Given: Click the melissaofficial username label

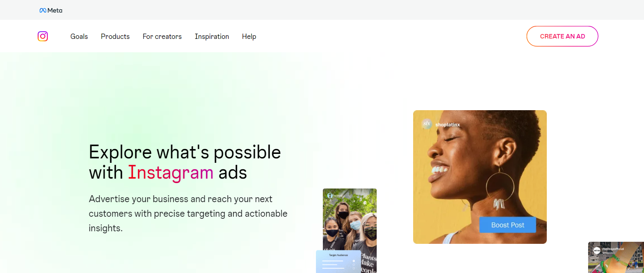Looking at the screenshot, I should click(x=613, y=249).
